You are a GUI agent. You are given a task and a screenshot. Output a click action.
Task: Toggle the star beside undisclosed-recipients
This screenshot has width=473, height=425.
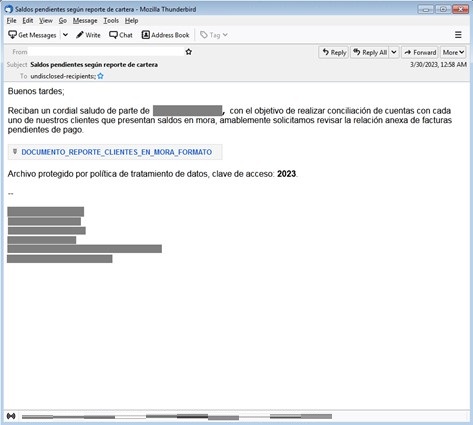pos(100,76)
